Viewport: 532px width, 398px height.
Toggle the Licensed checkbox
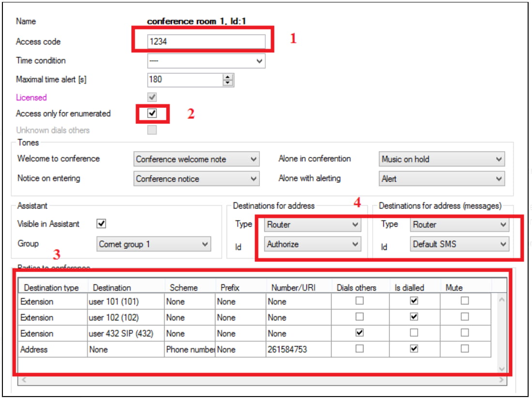[x=152, y=97]
